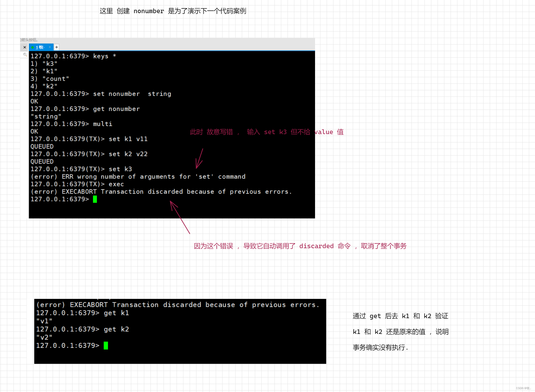Click the 'keys *' command line
The height and width of the screenshot is (392, 535).
coord(73,56)
